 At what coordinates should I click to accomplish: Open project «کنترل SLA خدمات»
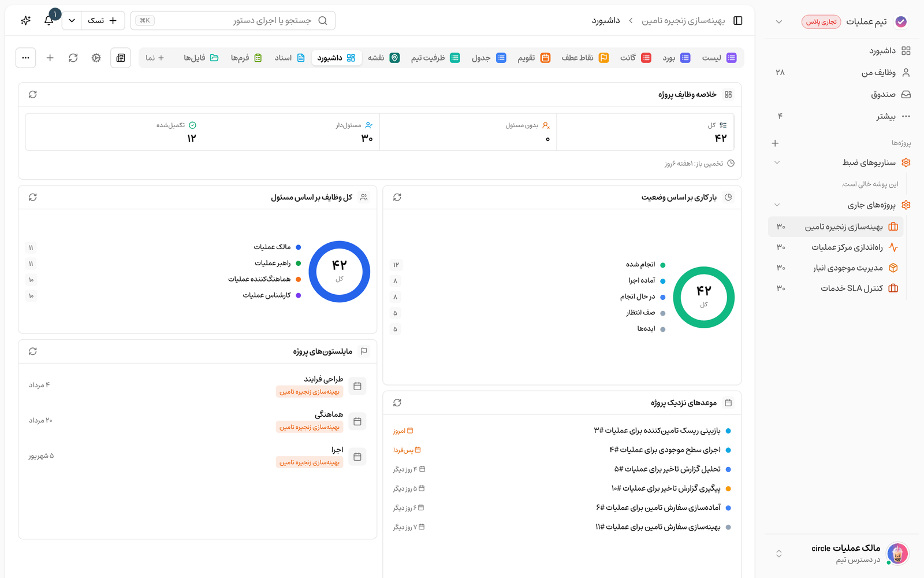click(836, 288)
